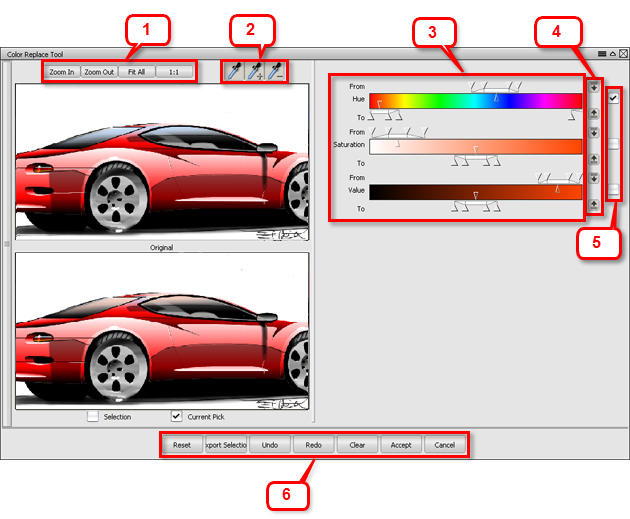Click the Export Selection button

pos(226,445)
